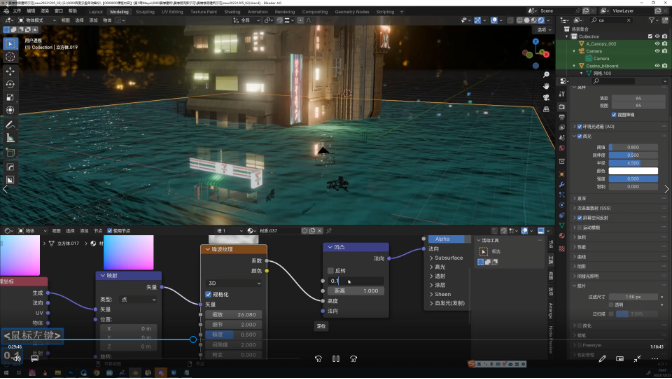The height and width of the screenshot is (379, 672).
Task: Click the white bloom color swatch
Action: click(633, 171)
